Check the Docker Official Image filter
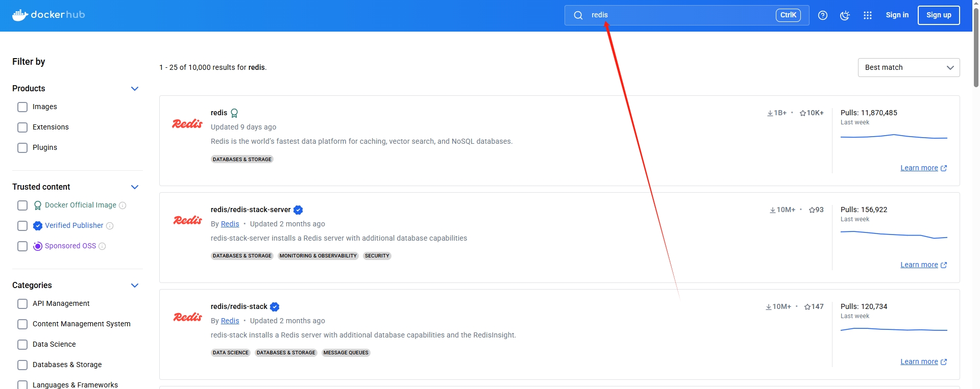 [x=22, y=205]
